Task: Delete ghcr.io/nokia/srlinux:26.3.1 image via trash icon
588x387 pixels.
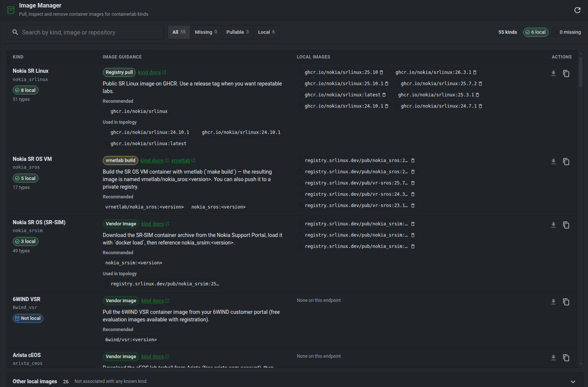Action: pyautogui.click(x=475, y=72)
